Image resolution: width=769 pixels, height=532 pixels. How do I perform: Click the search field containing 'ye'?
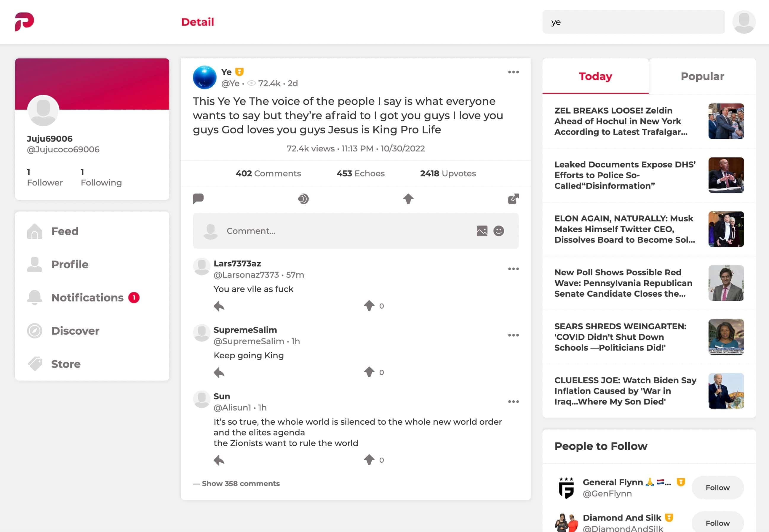633,22
